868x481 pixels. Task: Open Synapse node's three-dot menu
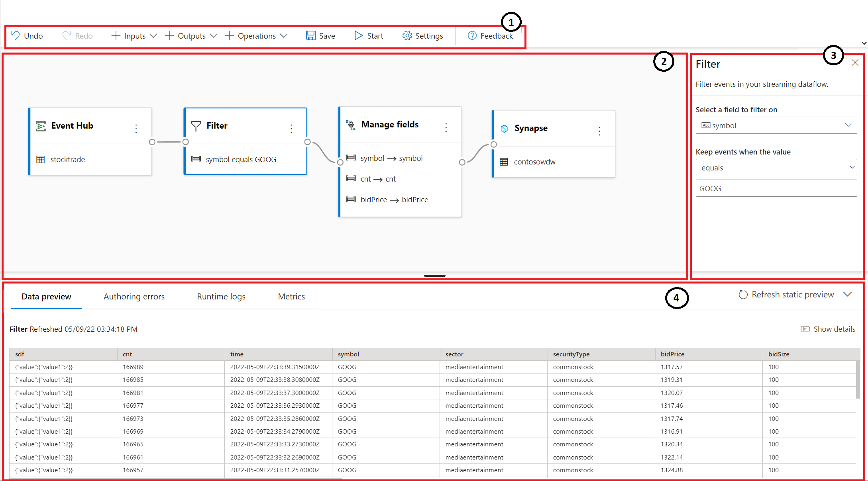pos(599,131)
